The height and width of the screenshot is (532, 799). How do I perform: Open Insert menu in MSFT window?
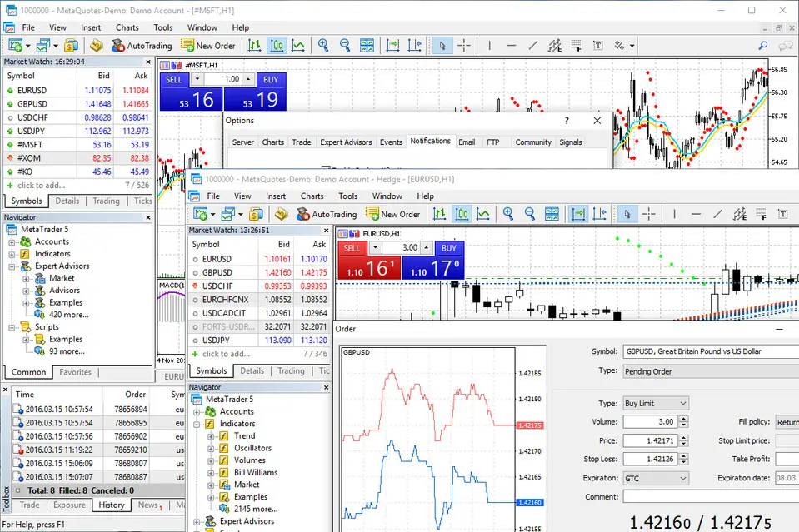click(x=91, y=27)
